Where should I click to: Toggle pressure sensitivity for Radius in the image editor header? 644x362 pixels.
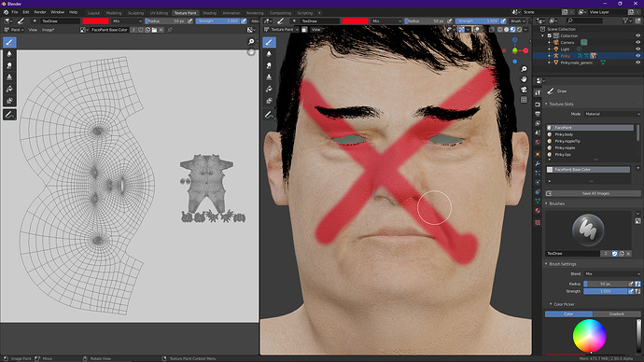point(189,21)
